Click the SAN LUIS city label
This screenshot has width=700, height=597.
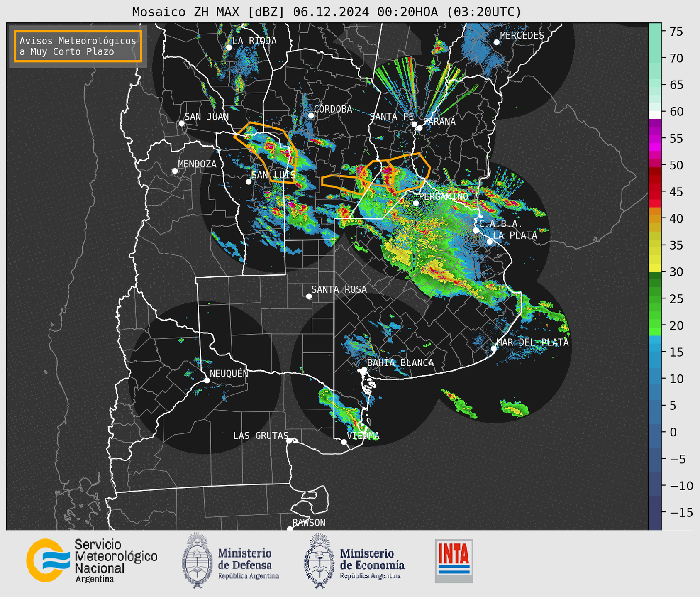coord(273,175)
